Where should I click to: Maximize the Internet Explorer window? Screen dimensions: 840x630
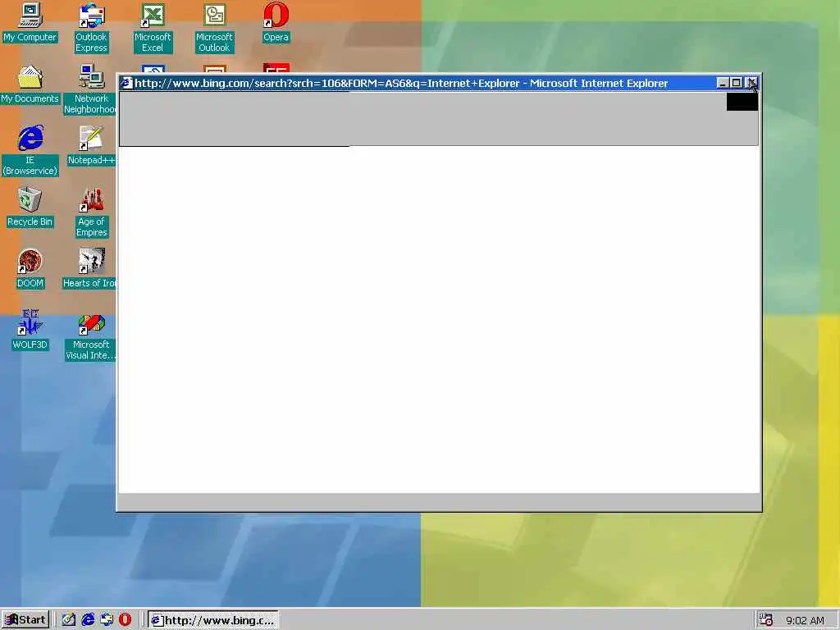736,83
